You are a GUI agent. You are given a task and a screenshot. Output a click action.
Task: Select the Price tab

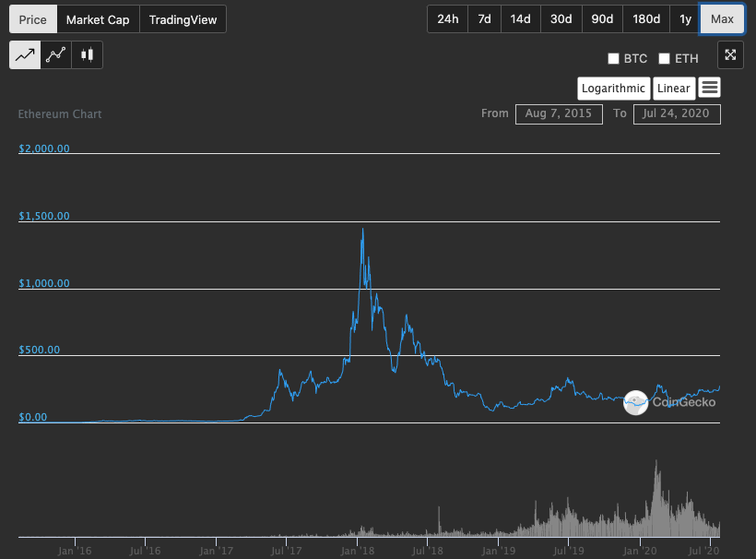[x=33, y=19]
